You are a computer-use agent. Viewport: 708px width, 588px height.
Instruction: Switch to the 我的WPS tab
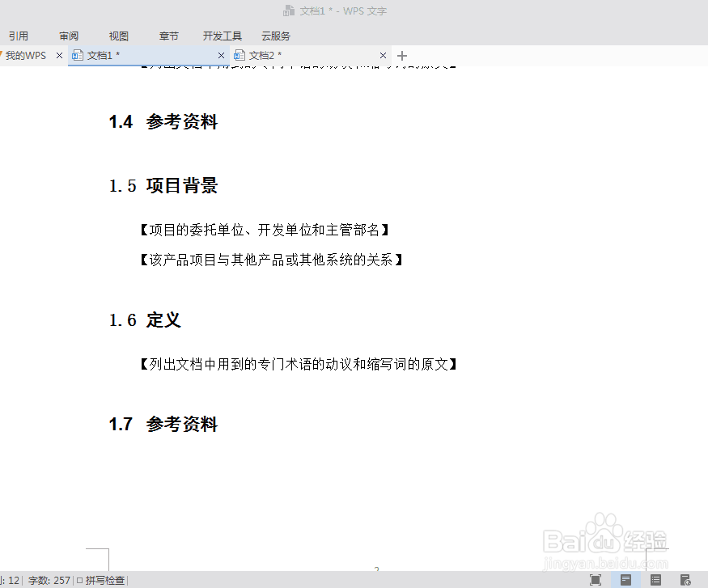24,55
